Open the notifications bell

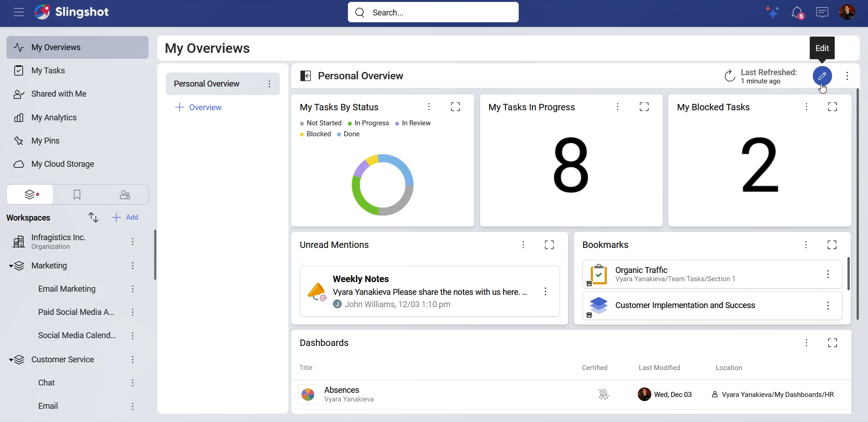797,12
